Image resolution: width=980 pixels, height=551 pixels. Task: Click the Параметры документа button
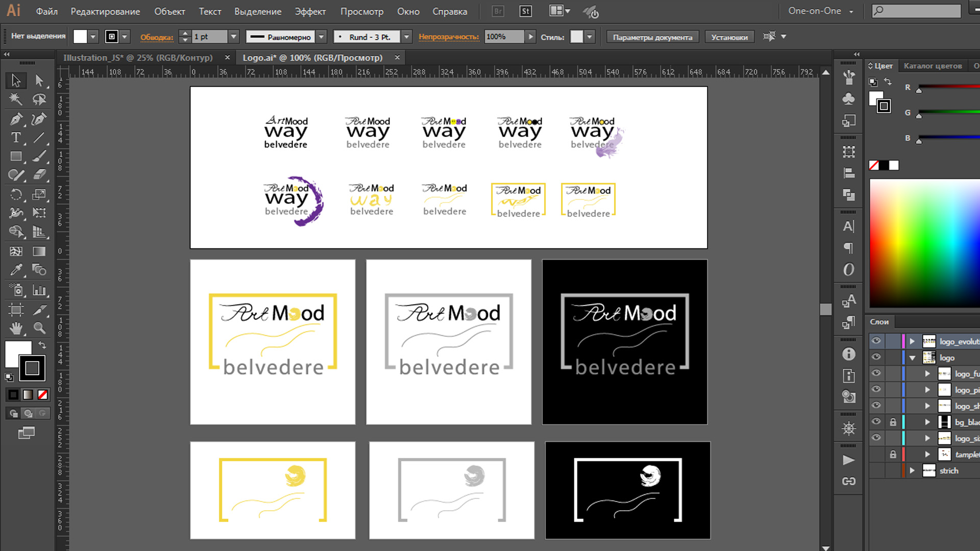click(x=652, y=37)
